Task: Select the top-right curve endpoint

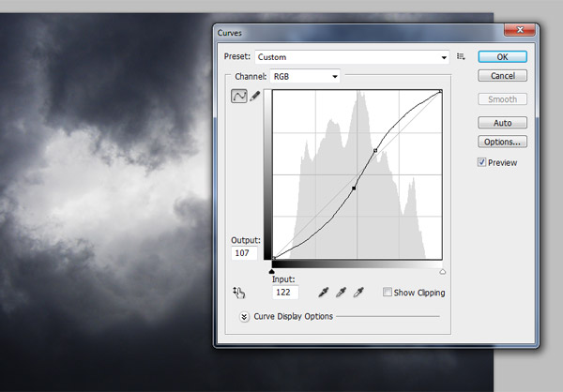Action: click(441, 92)
